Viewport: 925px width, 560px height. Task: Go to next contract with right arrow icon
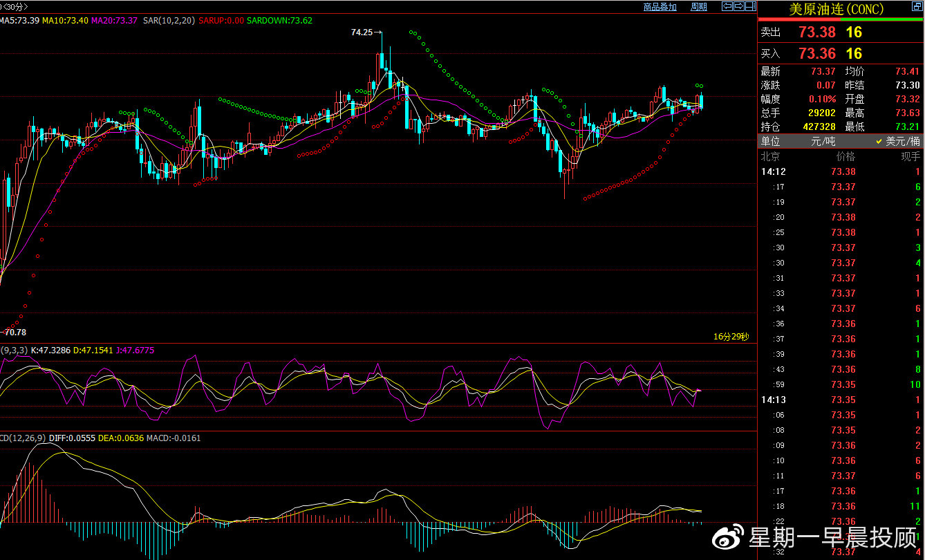tap(739, 6)
